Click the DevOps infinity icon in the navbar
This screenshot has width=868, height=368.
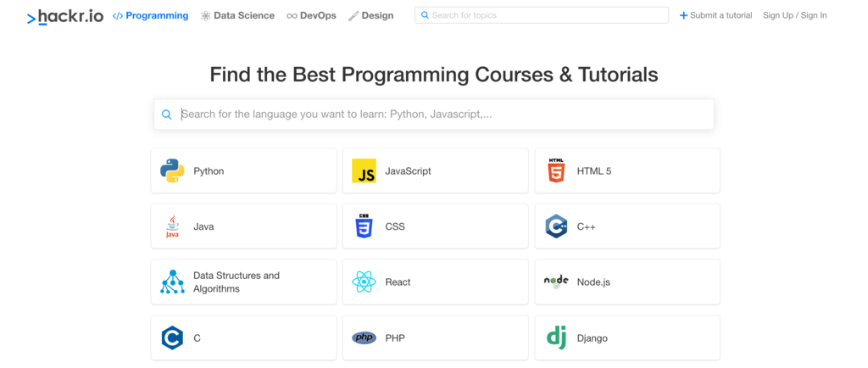292,16
